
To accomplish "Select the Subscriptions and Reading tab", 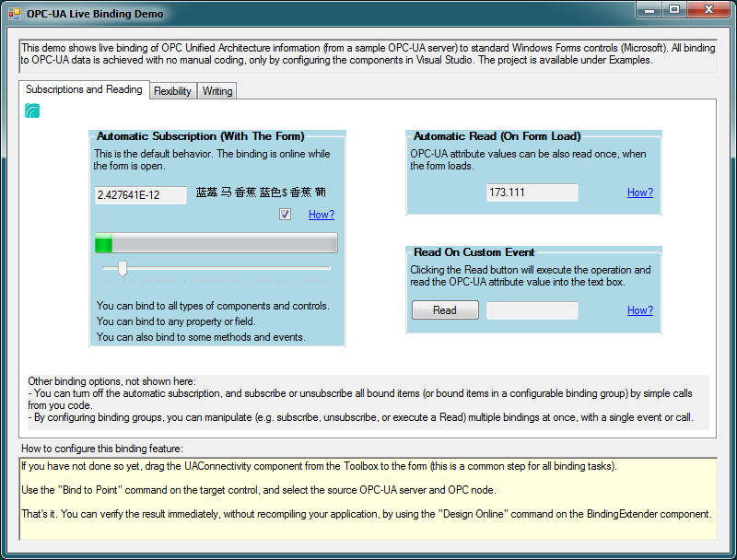I will tap(84, 89).
